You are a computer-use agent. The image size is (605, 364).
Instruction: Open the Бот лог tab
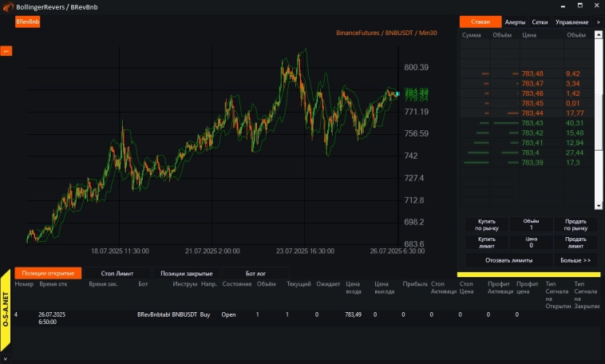255,273
